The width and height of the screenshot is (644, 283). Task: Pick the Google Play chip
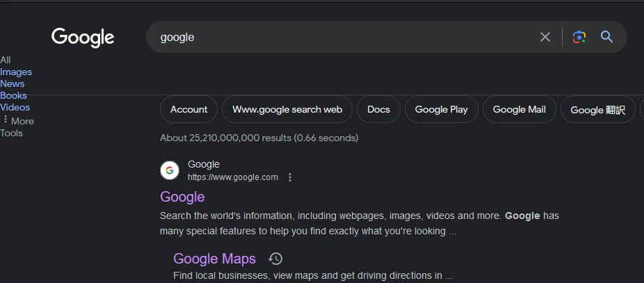[x=441, y=109]
